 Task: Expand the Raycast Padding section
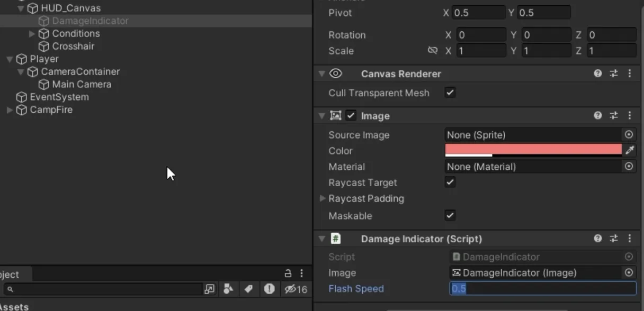[323, 198]
